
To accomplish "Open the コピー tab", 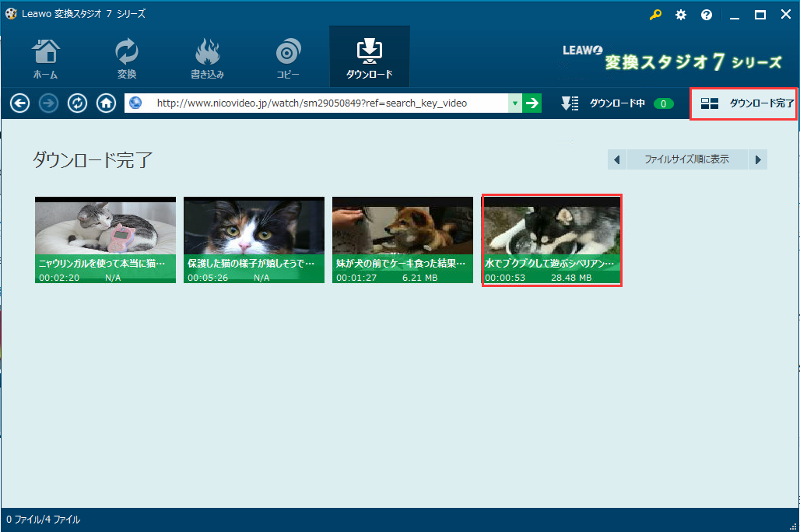I will point(288,59).
